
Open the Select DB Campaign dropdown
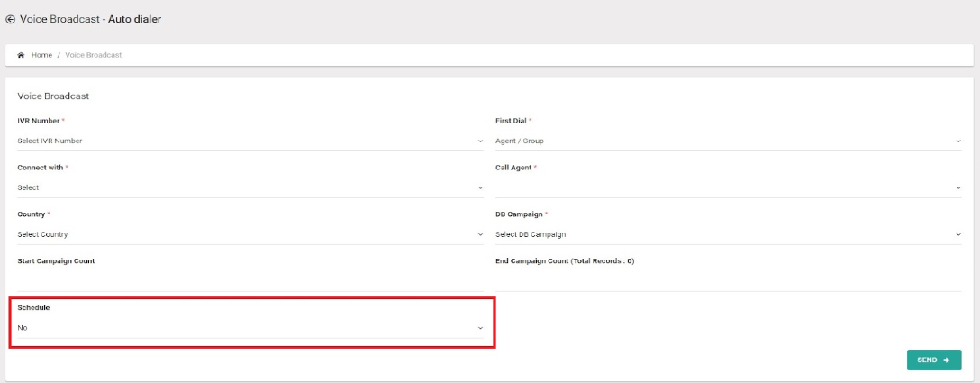(727, 234)
